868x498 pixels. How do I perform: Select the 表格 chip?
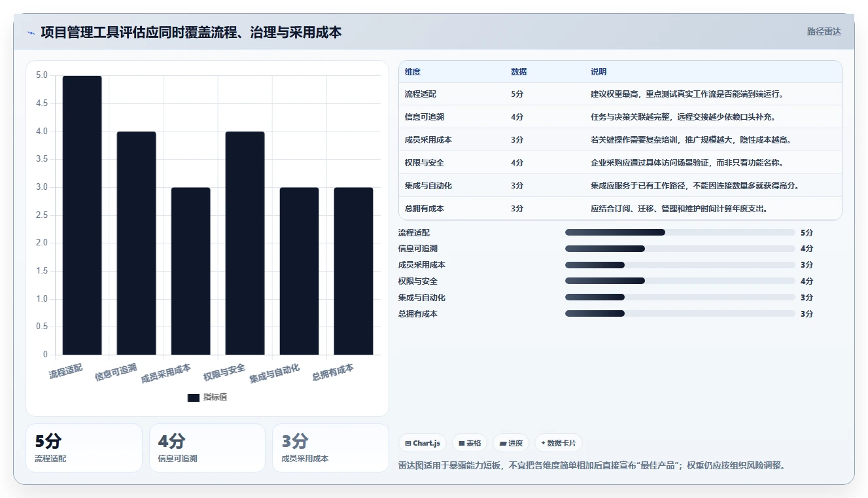point(470,443)
